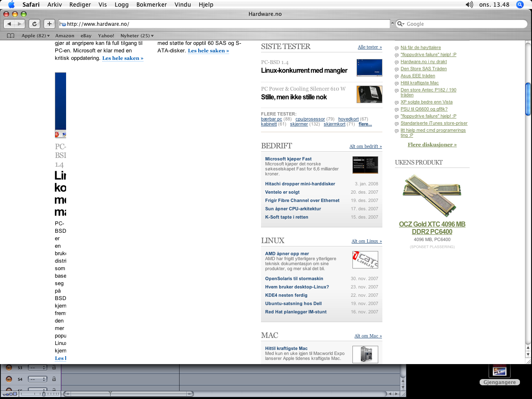
Task: Open Alle tester link
Action: (369, 47)
